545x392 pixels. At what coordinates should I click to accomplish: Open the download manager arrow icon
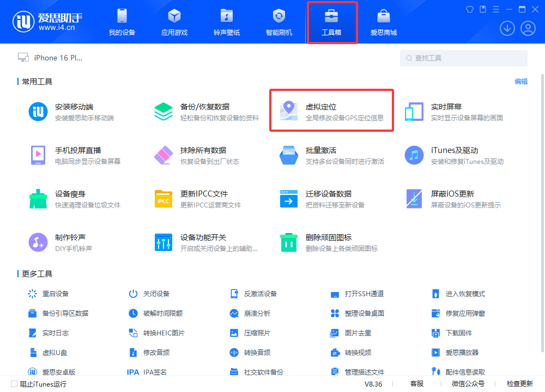tap(507, 28)
